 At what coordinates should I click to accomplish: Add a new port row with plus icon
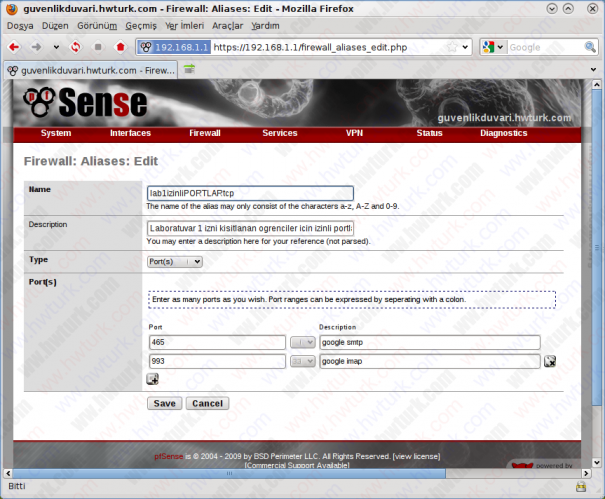click(x=152, y=379)
